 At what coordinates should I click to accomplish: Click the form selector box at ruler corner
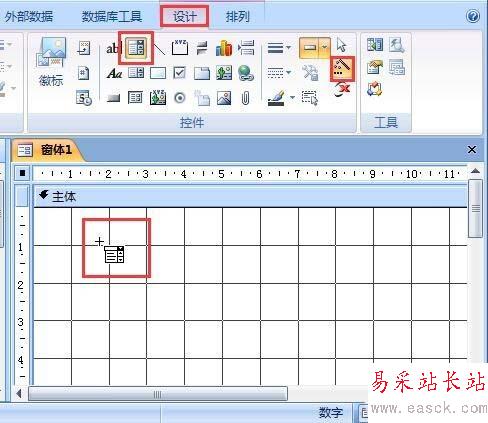coord(22,173)
